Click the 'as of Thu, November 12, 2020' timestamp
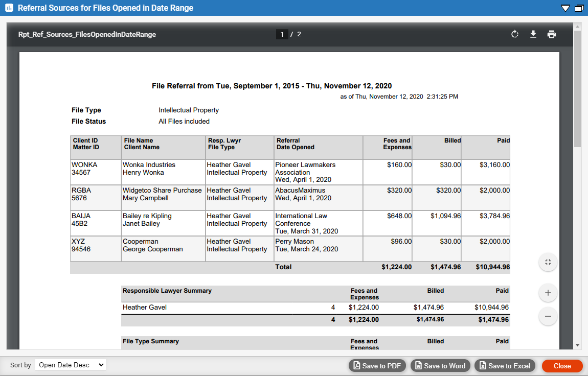Image resolution: width=588 pixels, height=376 pixels. click(x=399, y=97)
